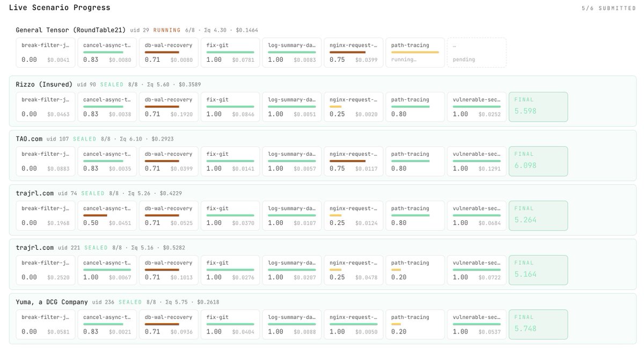Screen dimensions: 644x348
Task: Open the cancel-async card scoring 0.50
Action: coord(107,216)
